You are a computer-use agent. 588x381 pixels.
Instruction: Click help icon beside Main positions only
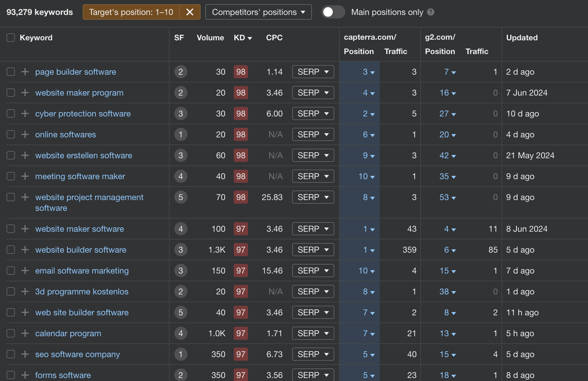point(431,12)
